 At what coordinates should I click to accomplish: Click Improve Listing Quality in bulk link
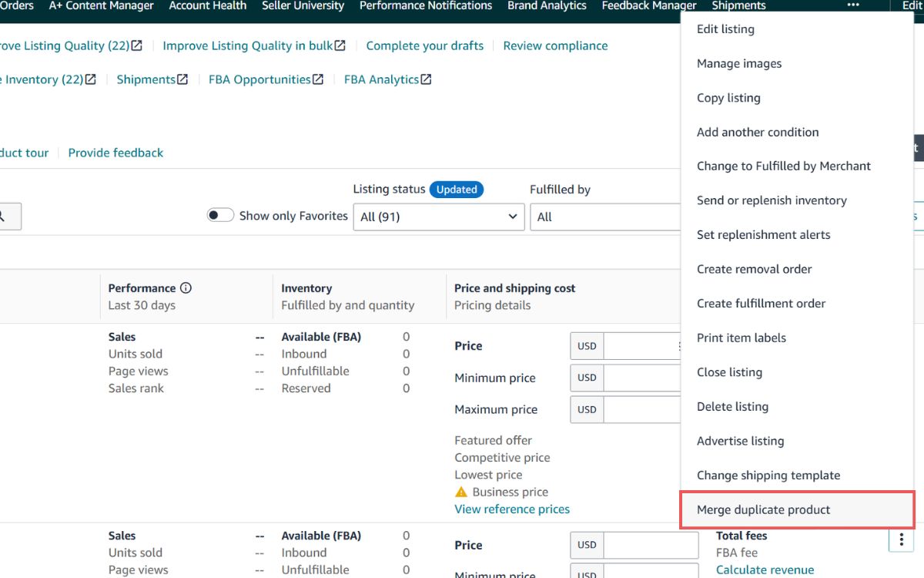point(248,45)
